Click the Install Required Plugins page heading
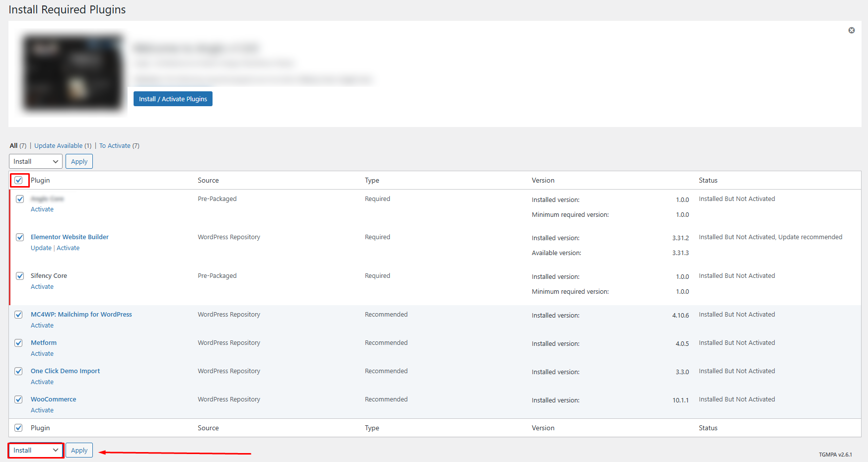Viewport: 868px width, 462px height. pos(67,10)
